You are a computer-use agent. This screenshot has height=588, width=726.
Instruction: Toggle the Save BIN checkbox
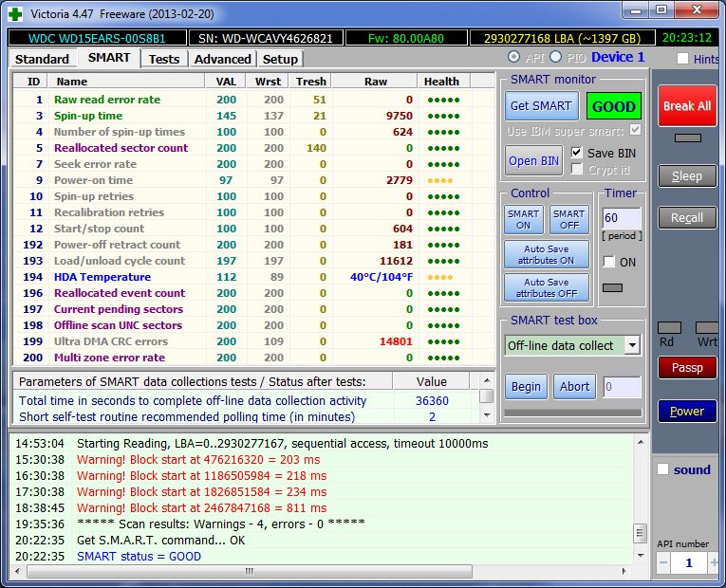(577, 153)
